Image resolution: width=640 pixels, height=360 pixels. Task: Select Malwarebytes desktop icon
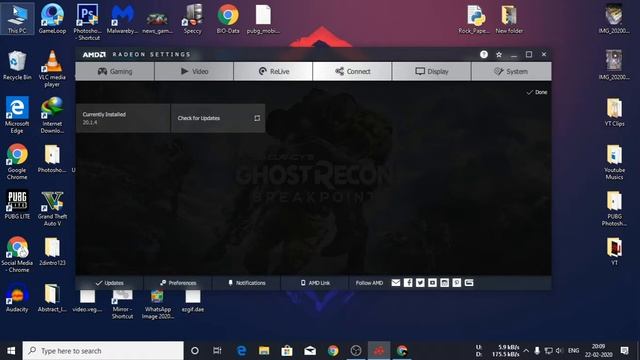tap(122, 19)
